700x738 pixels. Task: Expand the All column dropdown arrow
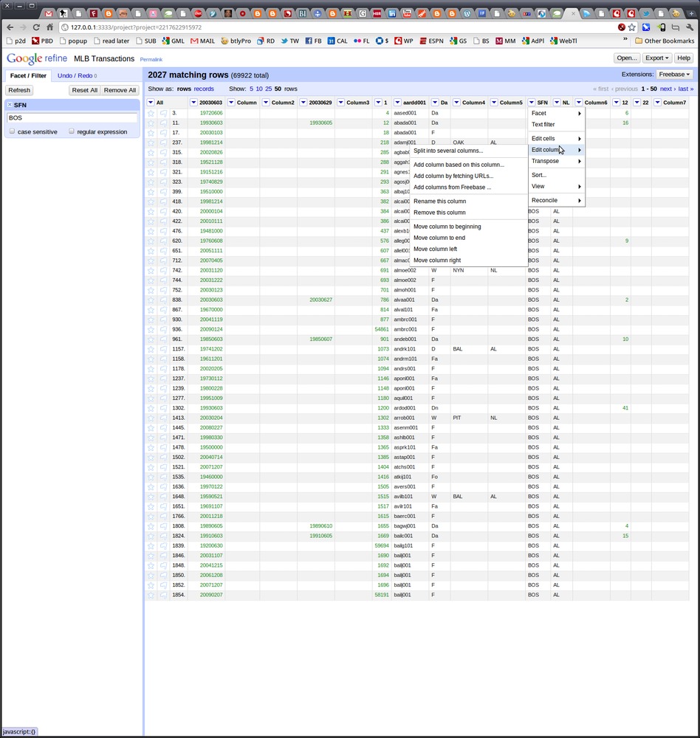pos(151,103)
